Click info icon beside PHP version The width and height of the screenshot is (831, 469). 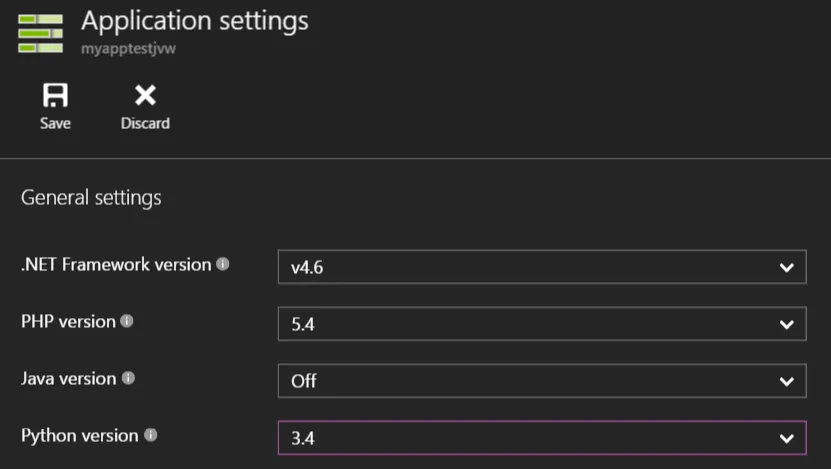(127, 322)
